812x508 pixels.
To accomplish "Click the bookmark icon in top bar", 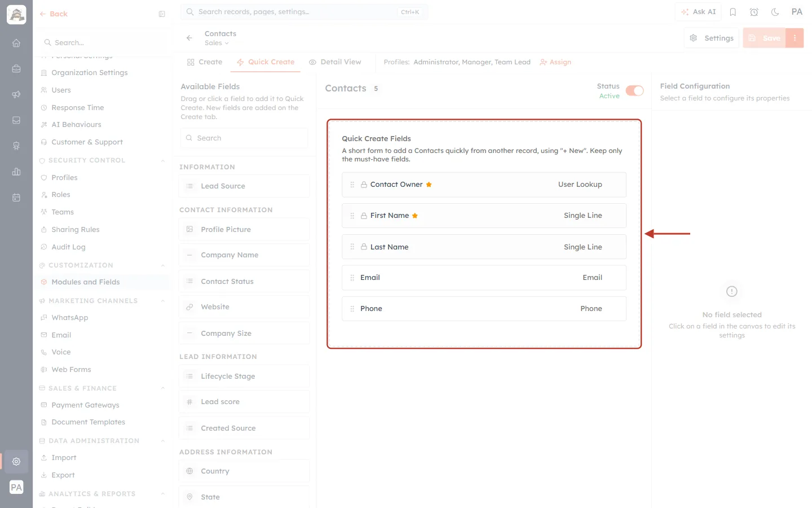I will coord(733,12).
